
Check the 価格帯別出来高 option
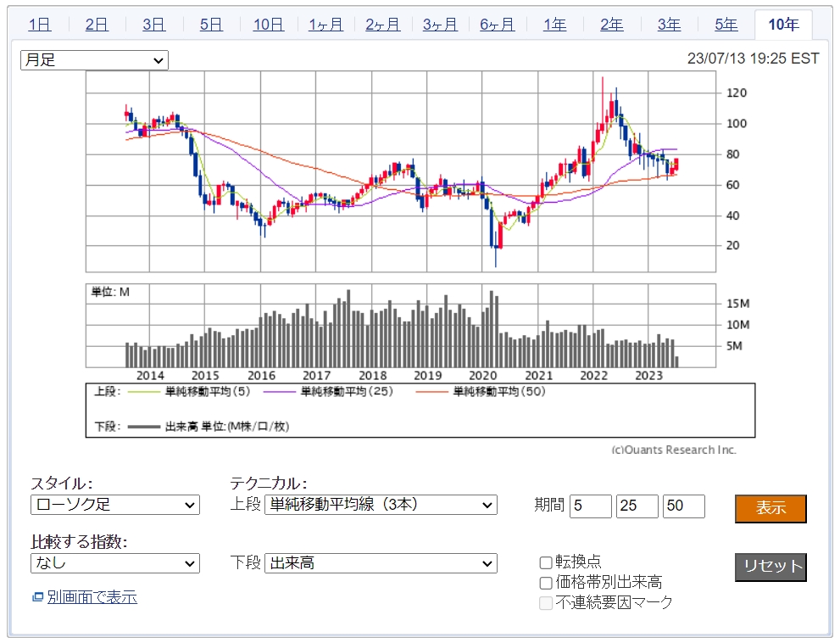(x=545, y=583)
